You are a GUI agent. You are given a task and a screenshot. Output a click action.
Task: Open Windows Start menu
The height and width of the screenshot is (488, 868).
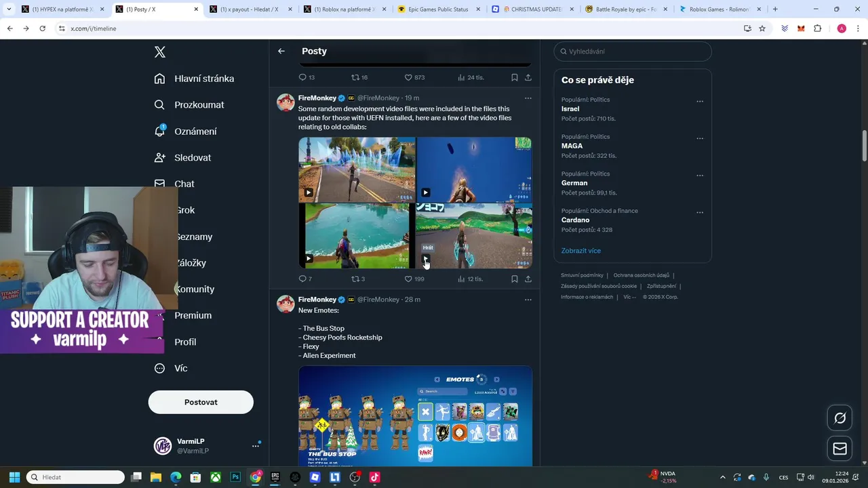pos(14,477)
